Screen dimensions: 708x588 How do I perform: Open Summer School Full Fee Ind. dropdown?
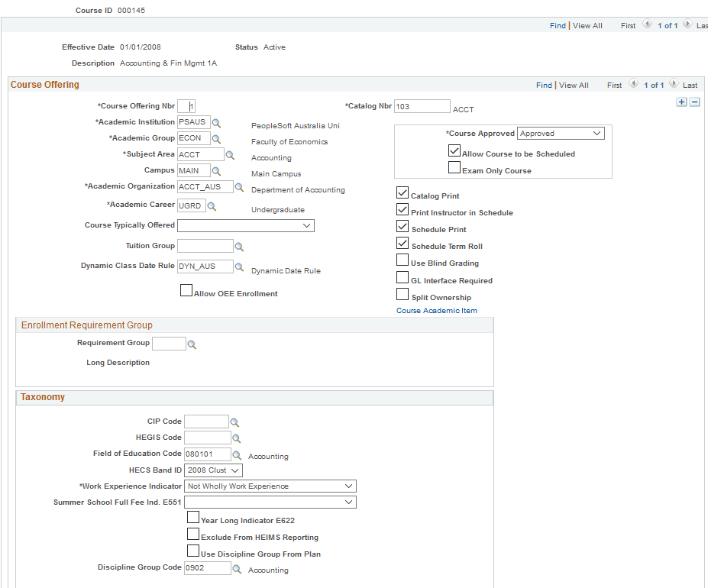click(x=270, y=502)
